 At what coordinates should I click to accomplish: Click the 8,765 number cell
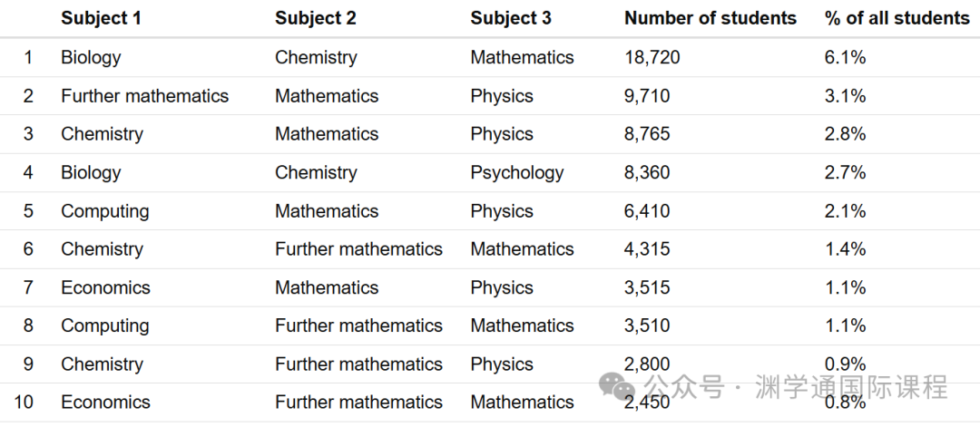(x=647, y=134)
